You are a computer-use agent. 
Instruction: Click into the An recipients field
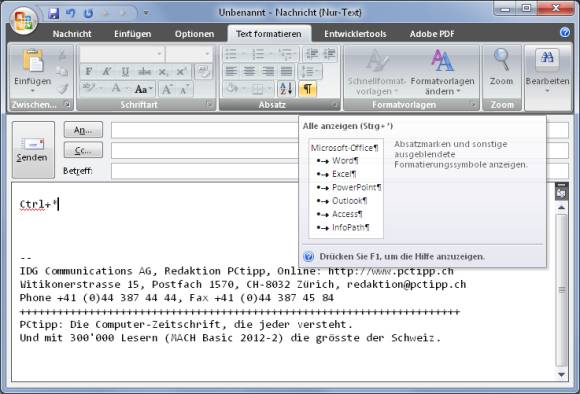(x=204, y=130)
